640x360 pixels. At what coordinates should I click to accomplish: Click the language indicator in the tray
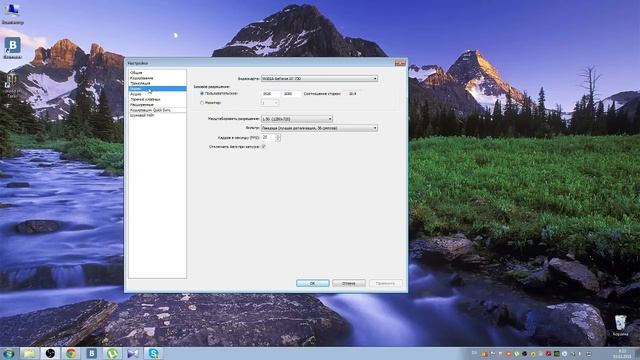[x=474, y=353]
